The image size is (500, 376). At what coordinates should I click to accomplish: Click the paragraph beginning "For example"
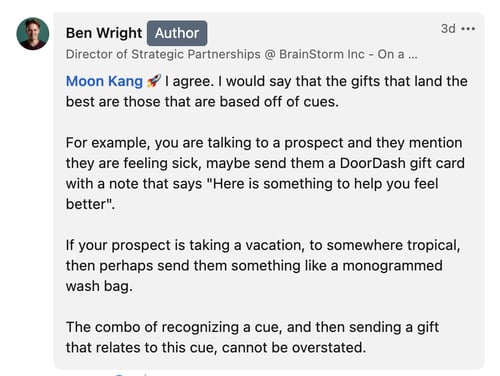click(x=265, y=173)
